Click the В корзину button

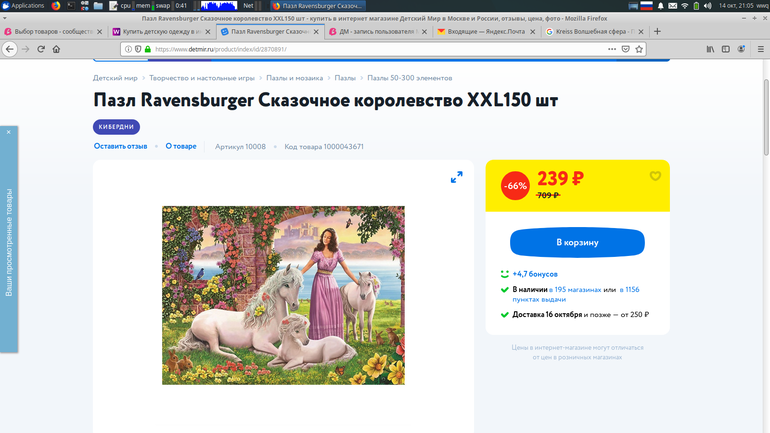[x=577, y=242]
